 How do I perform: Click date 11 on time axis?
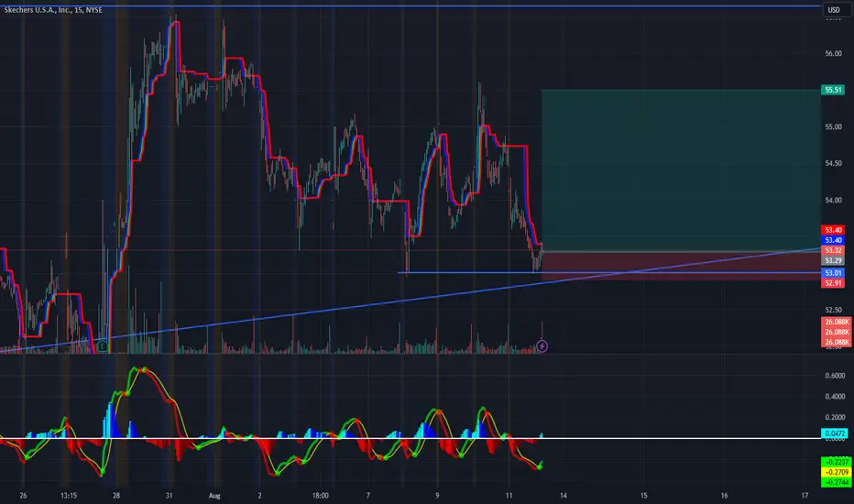click(x=509, y=496)
